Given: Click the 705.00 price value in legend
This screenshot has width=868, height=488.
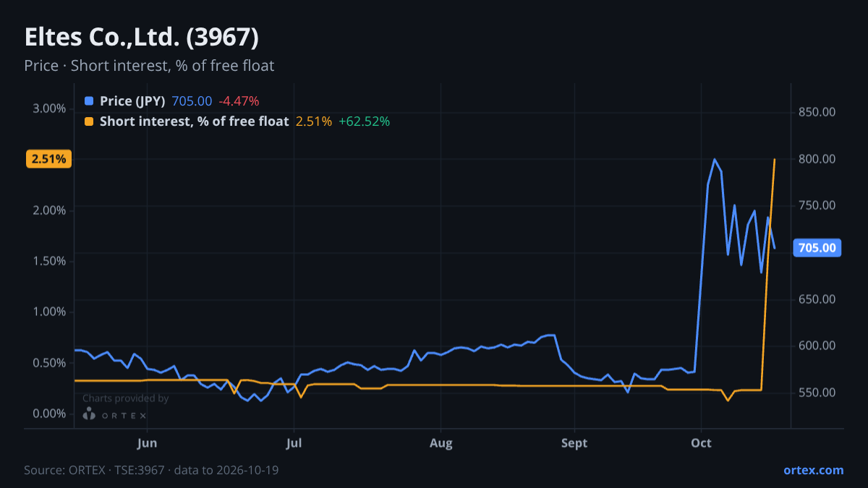Looking at the screenshot, I should (192, 101).
